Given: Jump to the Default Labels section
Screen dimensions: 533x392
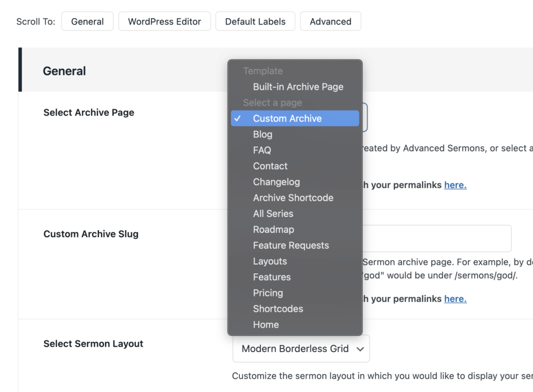Looking at the screenshot, I should pyautogui.click(x=255, y=21).
